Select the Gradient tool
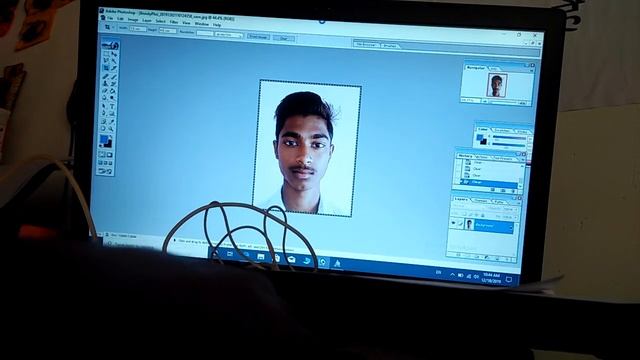 pyautogui.click(x=113, y=91)
